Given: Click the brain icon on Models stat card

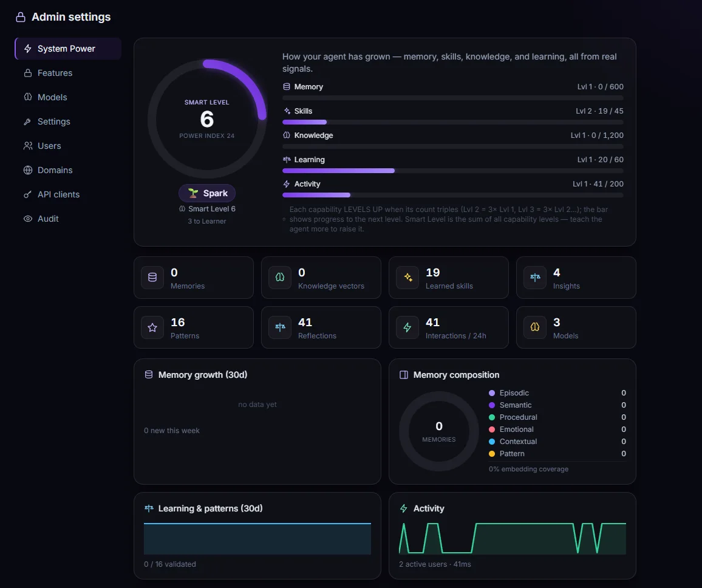Looking at the screenshot, I should coord(535,327).
